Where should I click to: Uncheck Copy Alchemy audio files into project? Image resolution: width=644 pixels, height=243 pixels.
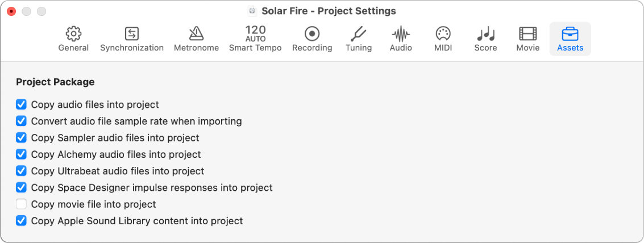[x=22, y=154]
